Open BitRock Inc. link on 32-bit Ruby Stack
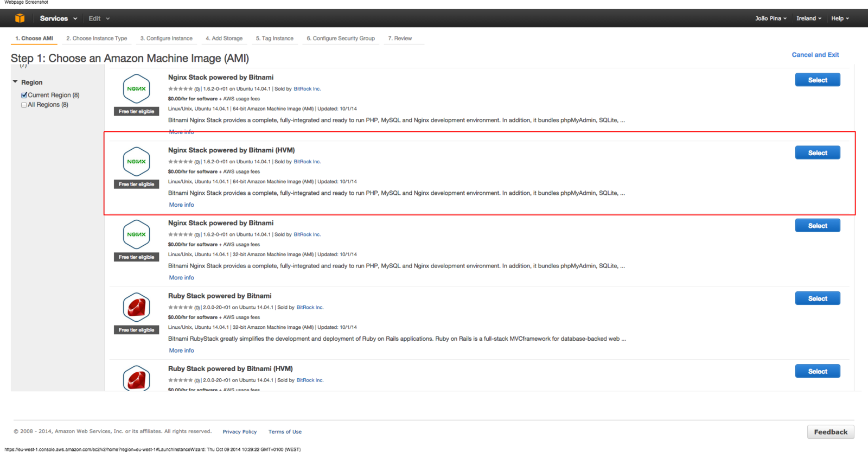Screen dimensions: 868x452 point(310,307)
